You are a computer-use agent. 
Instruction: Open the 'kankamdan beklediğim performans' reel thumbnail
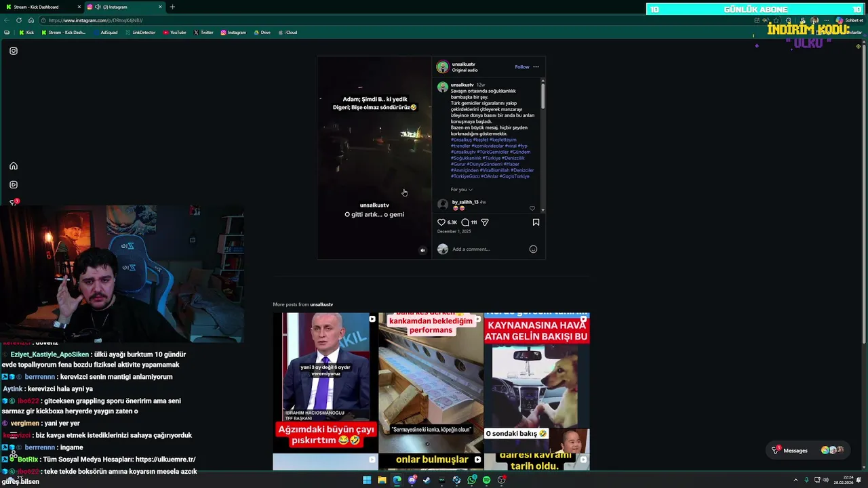pos(431,383)
